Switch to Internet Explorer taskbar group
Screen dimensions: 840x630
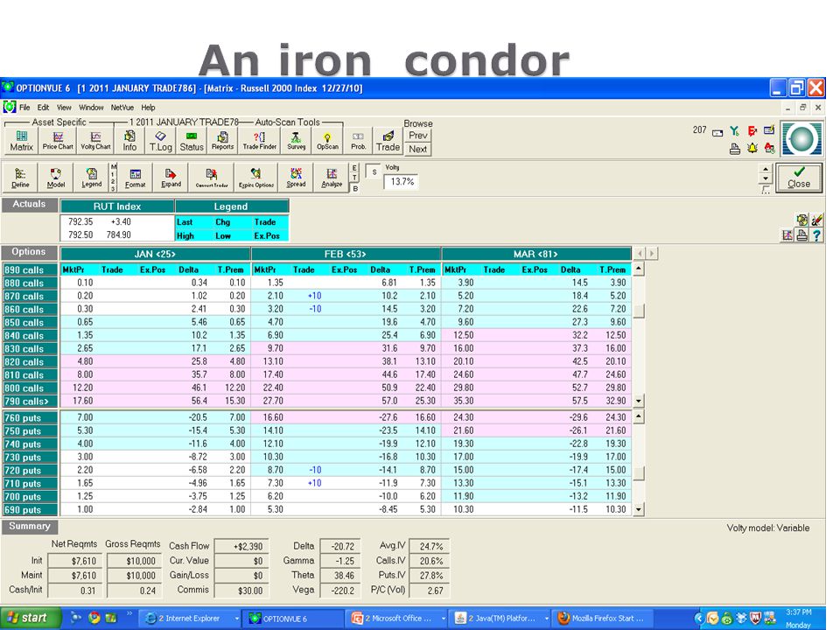(x=192, y=619)
